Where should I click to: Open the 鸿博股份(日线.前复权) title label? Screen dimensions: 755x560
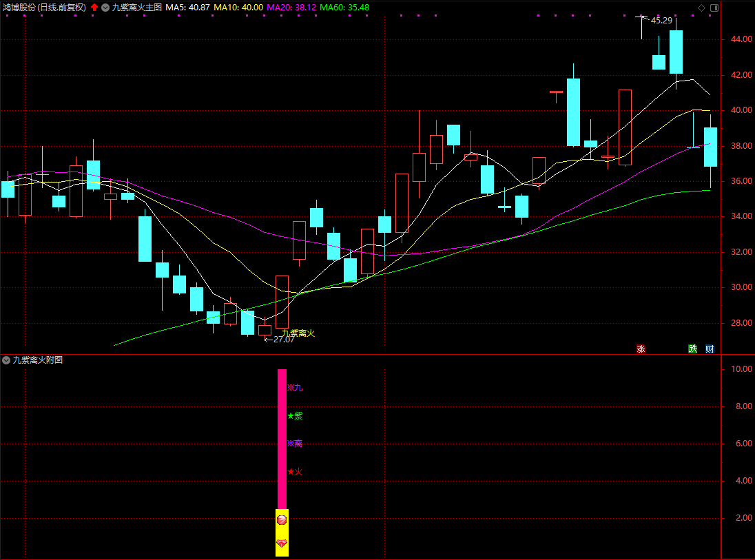pos(44,8)
